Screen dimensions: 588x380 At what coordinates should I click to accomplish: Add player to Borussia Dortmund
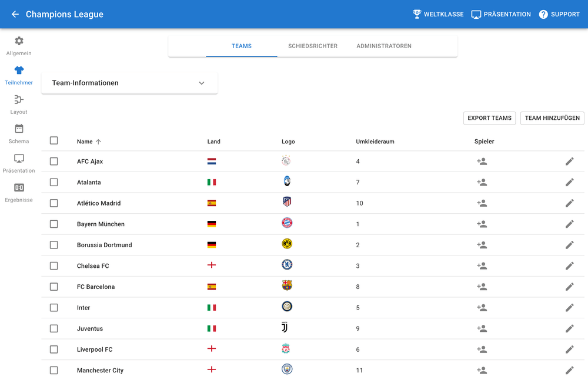coord(482,245)
